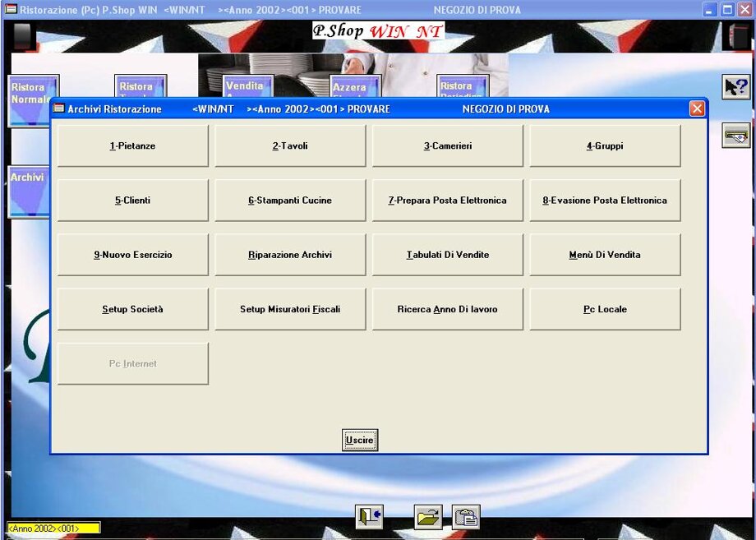
Task: Click the exit door icon at bottom
Action: point(369,516)
